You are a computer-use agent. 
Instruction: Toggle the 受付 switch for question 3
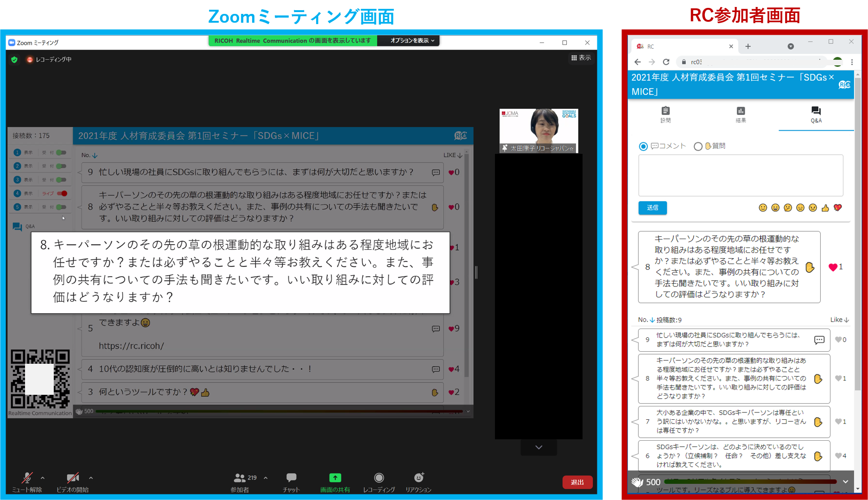tap(61, 180)
